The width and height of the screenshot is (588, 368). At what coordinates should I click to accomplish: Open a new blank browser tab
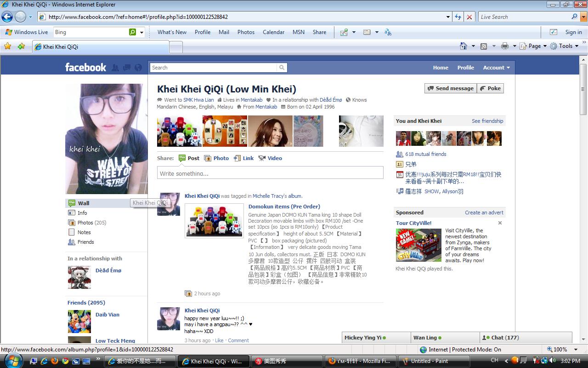click(176, 47)
